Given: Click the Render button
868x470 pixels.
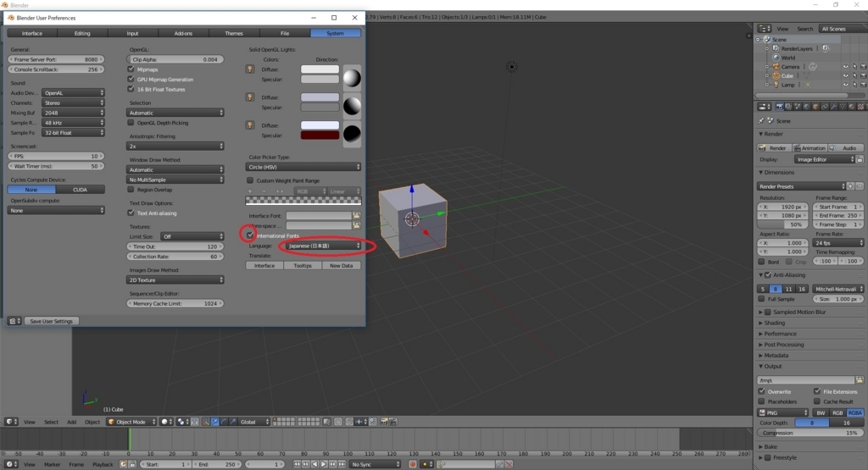Looking at the screenshot, I should (774, 147).
